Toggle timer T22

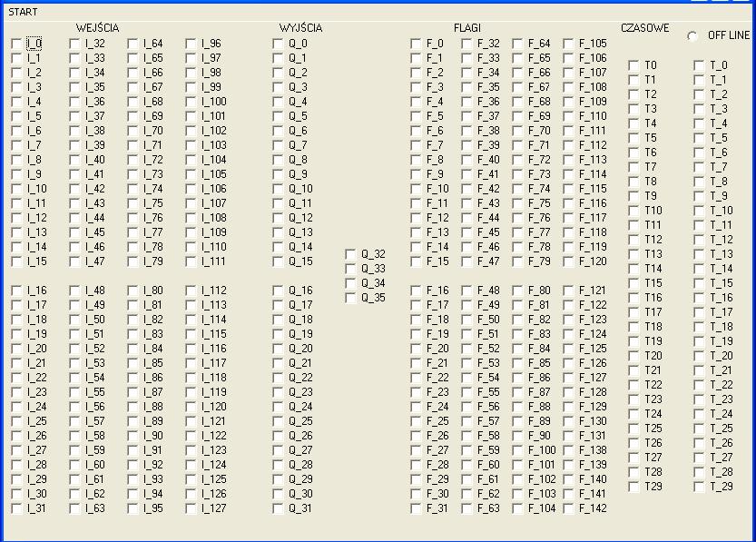tap(633, 385)
